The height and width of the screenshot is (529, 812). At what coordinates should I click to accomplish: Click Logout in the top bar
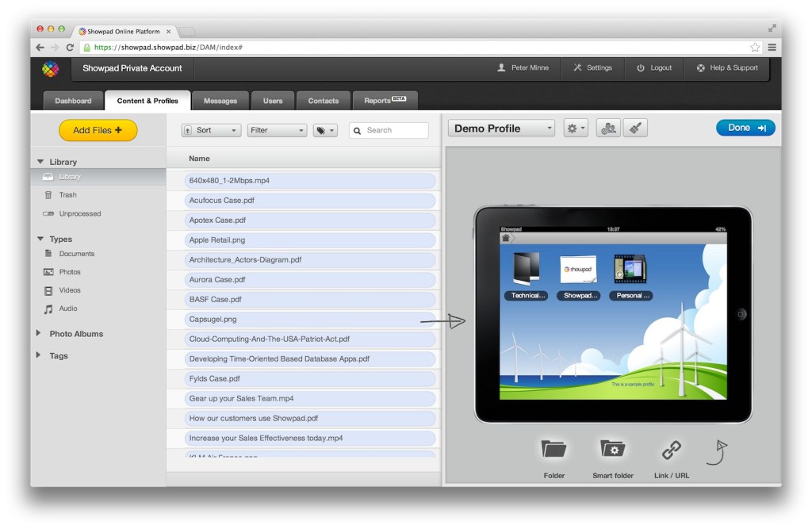pyautogui.click(x=654, y=68)
